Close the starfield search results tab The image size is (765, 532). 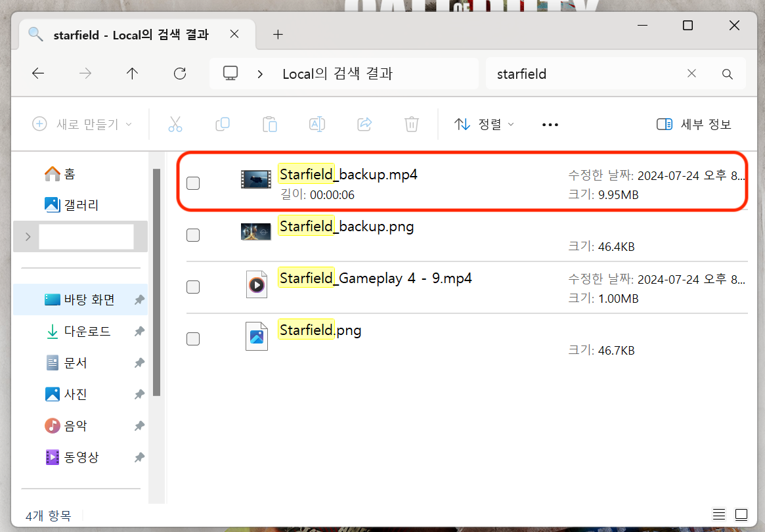pyautogui.click(x=234, y=34)
